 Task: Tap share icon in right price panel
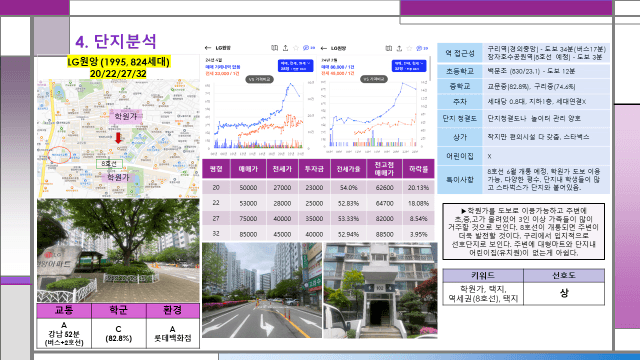point(399,48)
